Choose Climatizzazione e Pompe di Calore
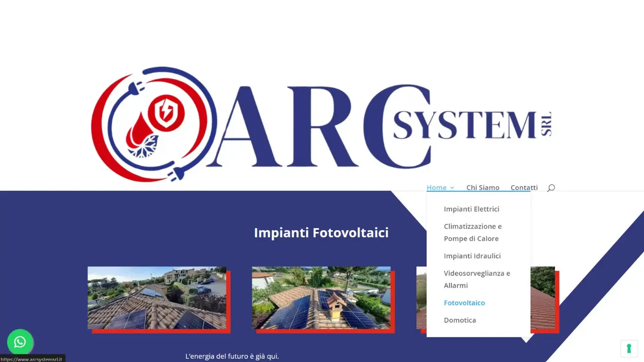 pyautogui.click(x=473, y=232)
